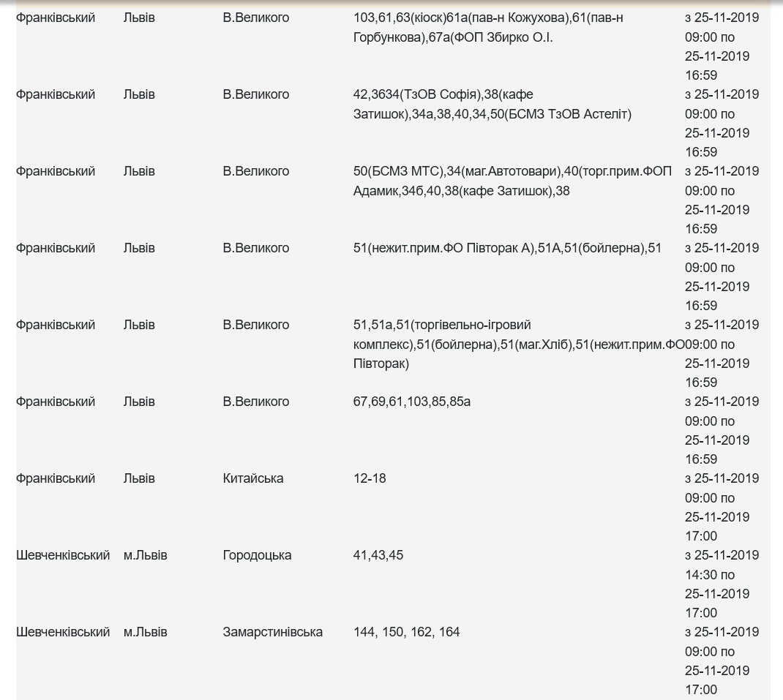
Task: Select the торгівельно-ігровий комплекс address cell
Action: point(518,344)
